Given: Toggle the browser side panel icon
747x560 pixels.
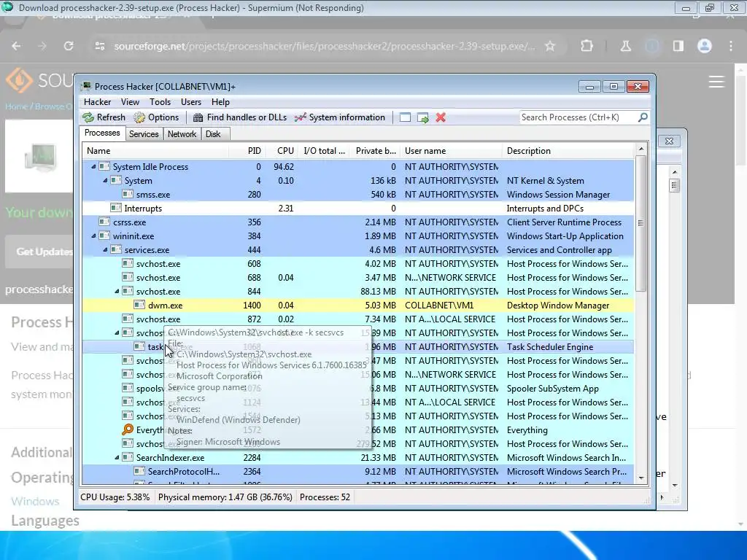Looking at the screenshot, I should pos(678,46).
